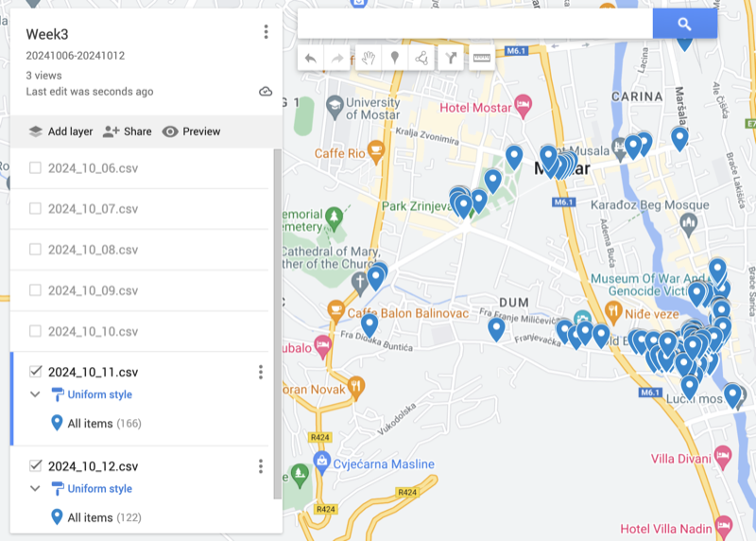Click the Add layer button

pos(60,131)
